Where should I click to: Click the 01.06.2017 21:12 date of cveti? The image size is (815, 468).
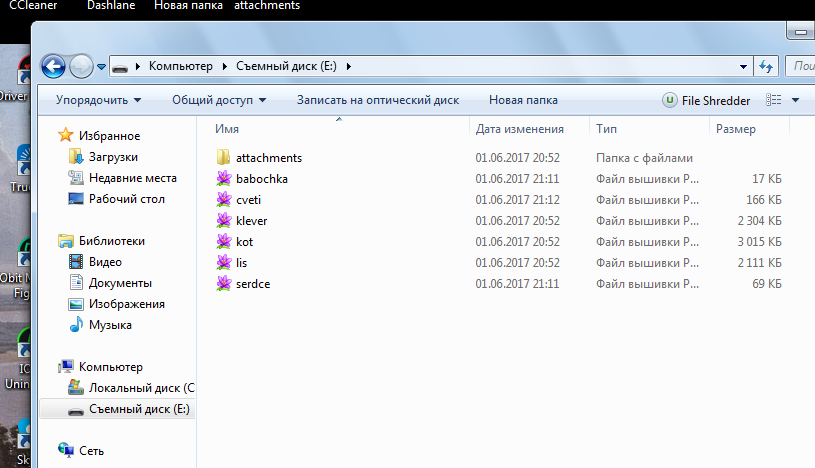point(517,200)
